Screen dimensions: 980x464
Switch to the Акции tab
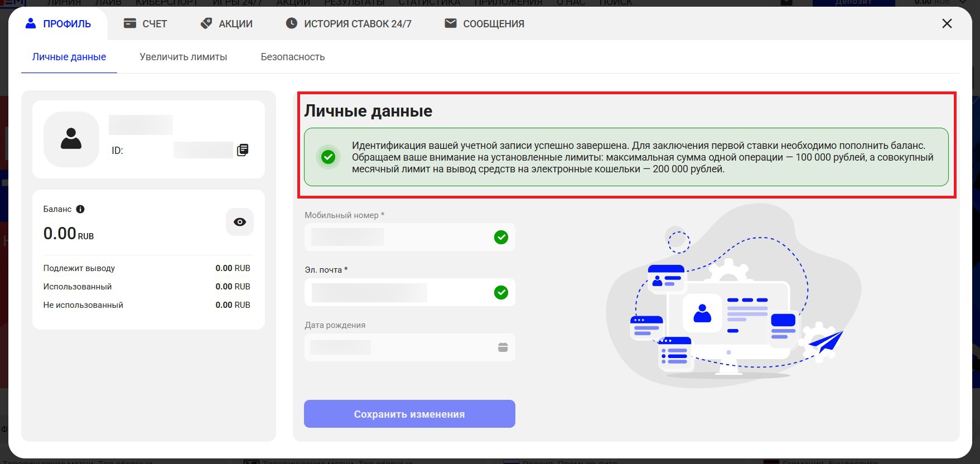[226, 24]
